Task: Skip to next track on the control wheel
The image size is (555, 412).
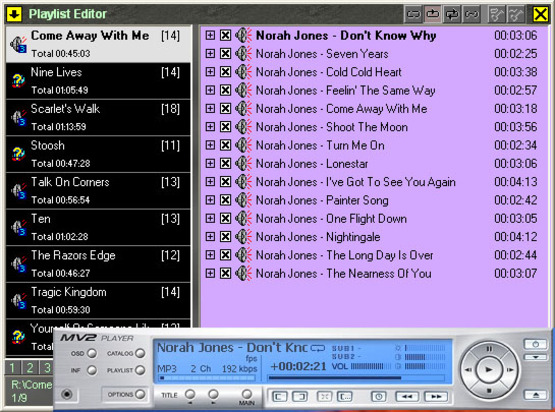Action: point(510,370)
